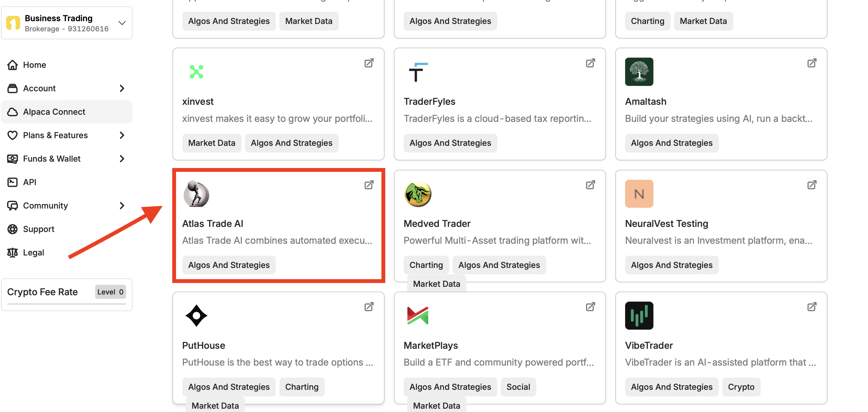
Task: Expand the Community submenu chevron
Action: coord(122,205)
